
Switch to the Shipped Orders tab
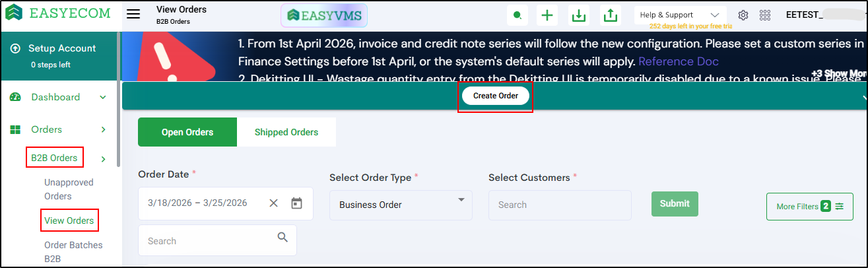pyautogui.click(x=286, y=132)
